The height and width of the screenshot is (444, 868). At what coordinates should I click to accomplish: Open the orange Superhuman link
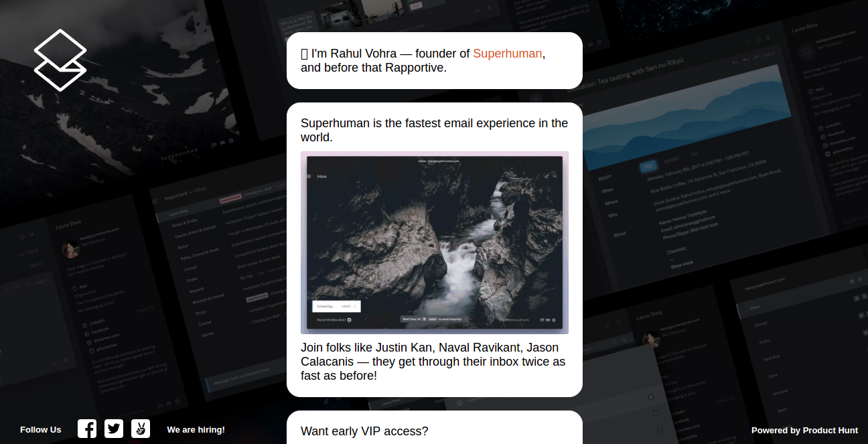pos(507,54)
